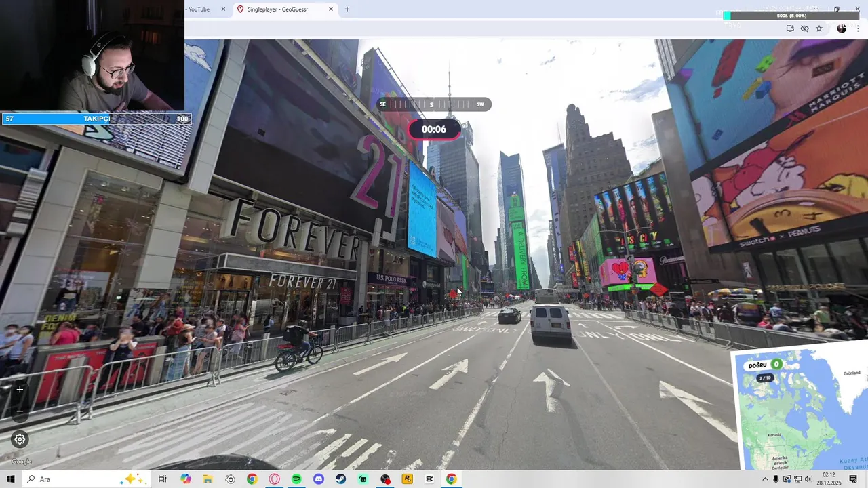This screenshot has height=488, width=868.
Task: Open Opera GX from the taskbar
Action: click(x=275, y=479)
